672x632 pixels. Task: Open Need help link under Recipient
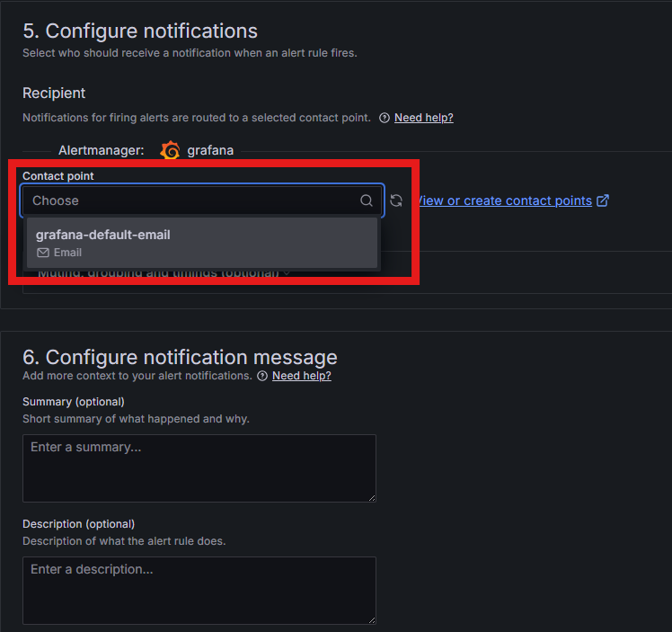click(423, 118)
